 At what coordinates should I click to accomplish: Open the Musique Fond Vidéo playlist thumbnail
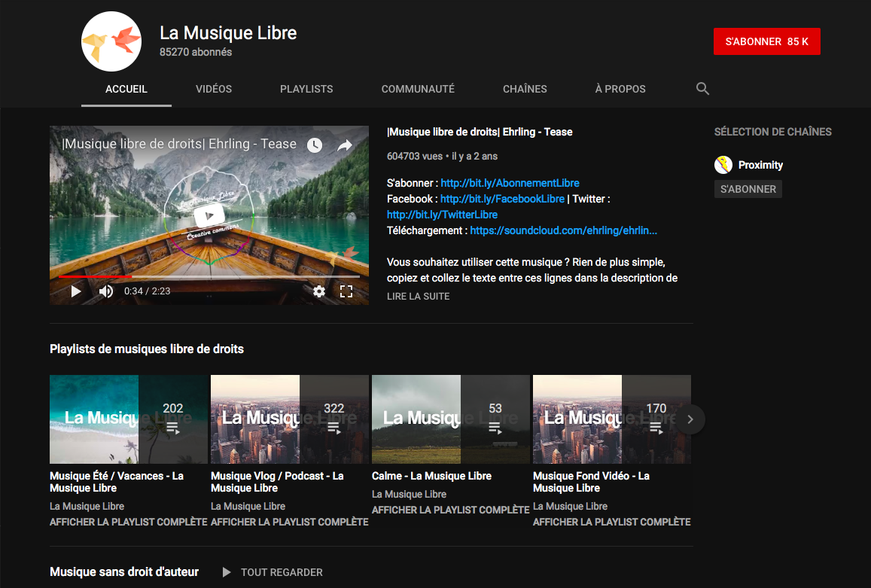(x=611, y=419)
